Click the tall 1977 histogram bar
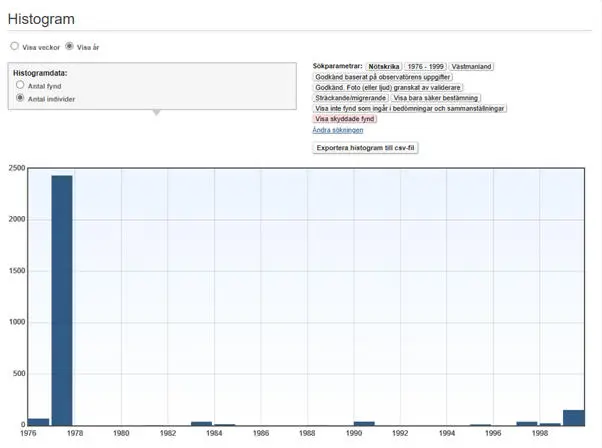Viewport: 602px width, 448px height. click(x=62, y=300)
